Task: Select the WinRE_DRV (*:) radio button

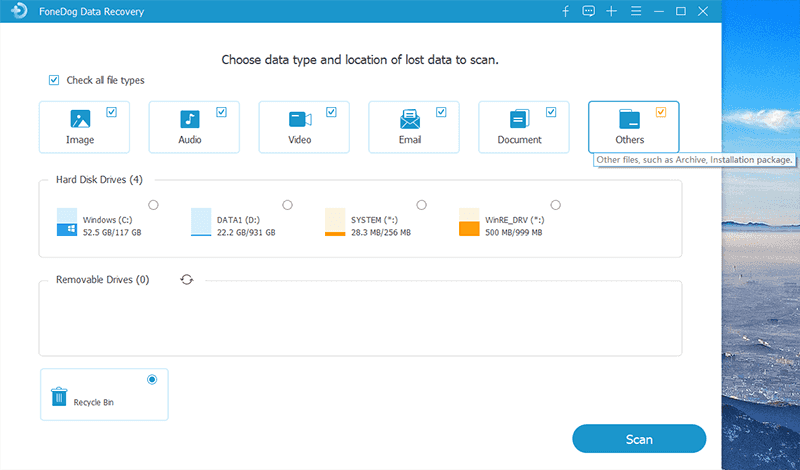Action: (556, 205)
